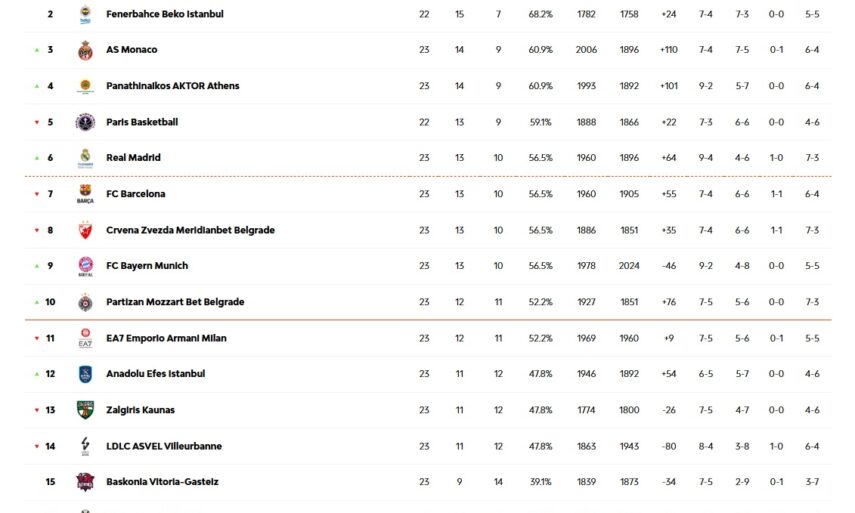
Task: Click the FC Bayern Munich logo
Action: point(85,266)
